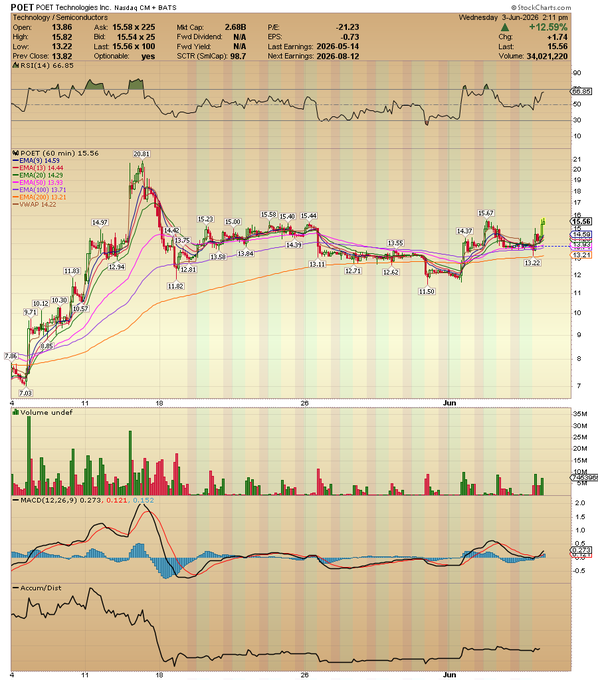Click the 10.57 price annotation
598x680 pixels.
pos(80,308)
